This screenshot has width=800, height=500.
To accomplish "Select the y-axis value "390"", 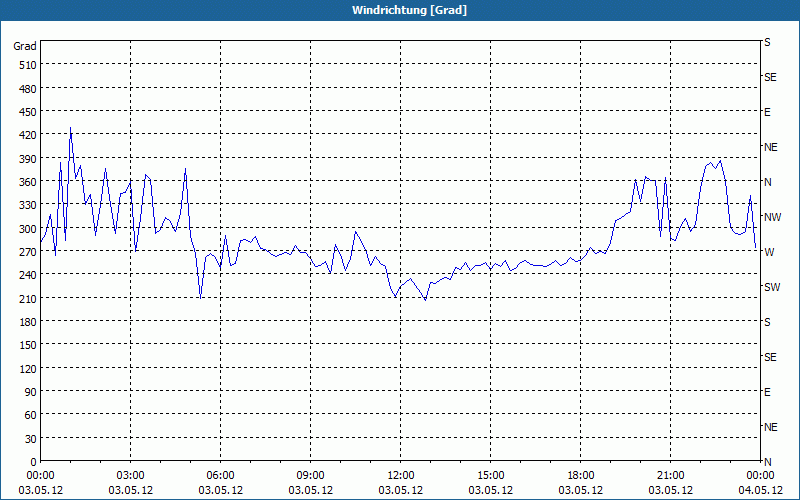I will (28, 159).
